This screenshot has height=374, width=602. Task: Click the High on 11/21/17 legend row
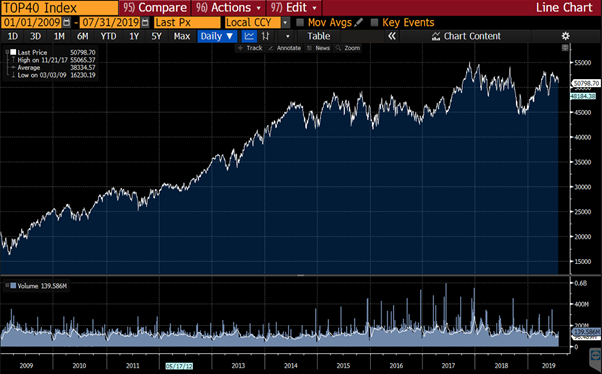(x=53, y=60)
